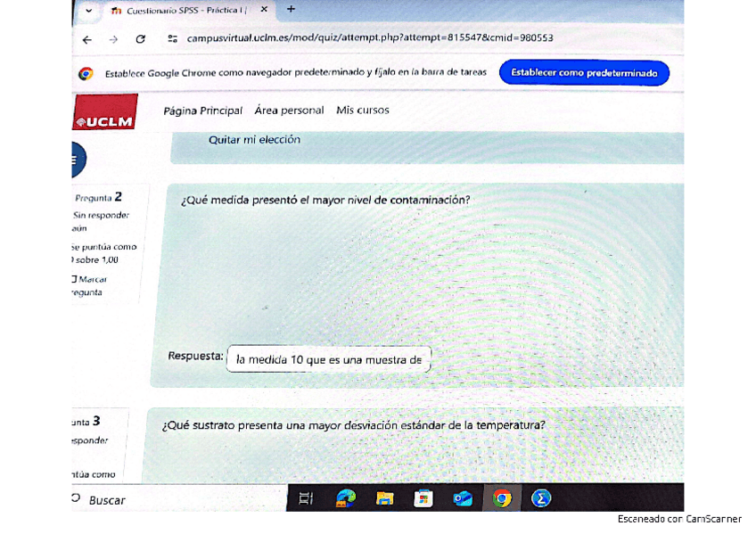Viewport: 756px width, 534px height.
Task: Launch Microsoft Store from taskbar
Action: click(x=423, y=498)
